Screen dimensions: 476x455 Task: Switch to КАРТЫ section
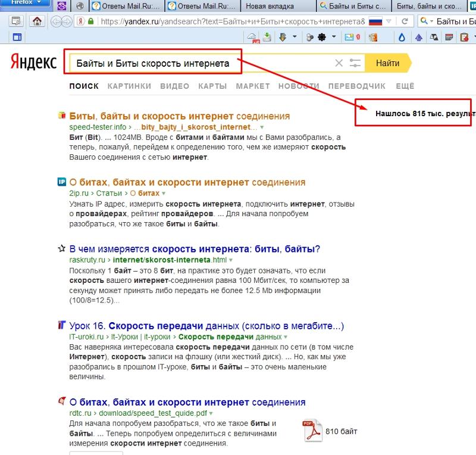212,86
